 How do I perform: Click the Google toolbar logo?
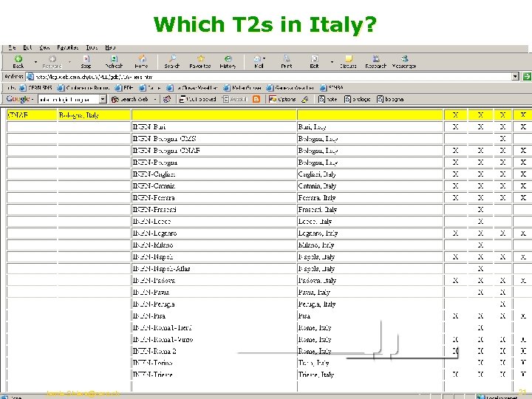pyautogui.click(x=18, y=99)
